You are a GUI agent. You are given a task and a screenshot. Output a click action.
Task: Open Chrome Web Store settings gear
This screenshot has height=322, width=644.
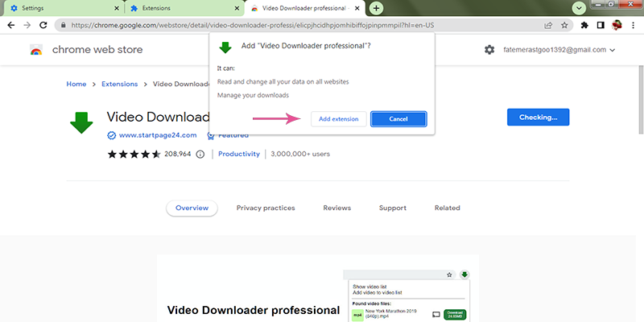click(489, 50)
